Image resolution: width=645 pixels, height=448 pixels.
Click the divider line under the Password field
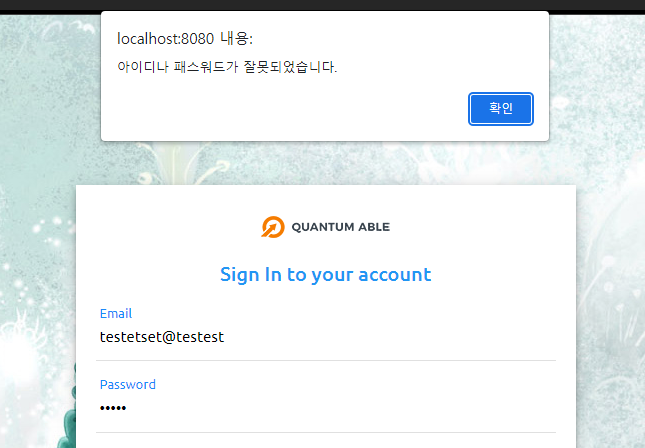pyautogui.click(x=326, y=432)
